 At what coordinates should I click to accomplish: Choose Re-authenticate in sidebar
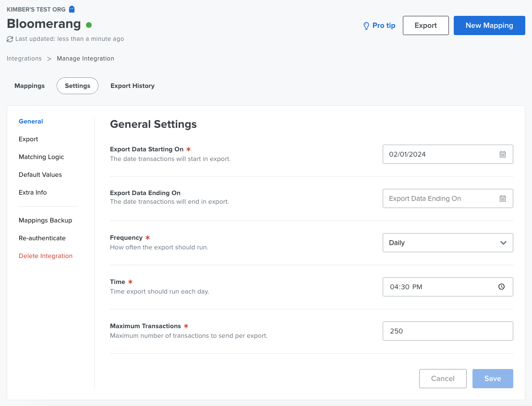[42, 238]
